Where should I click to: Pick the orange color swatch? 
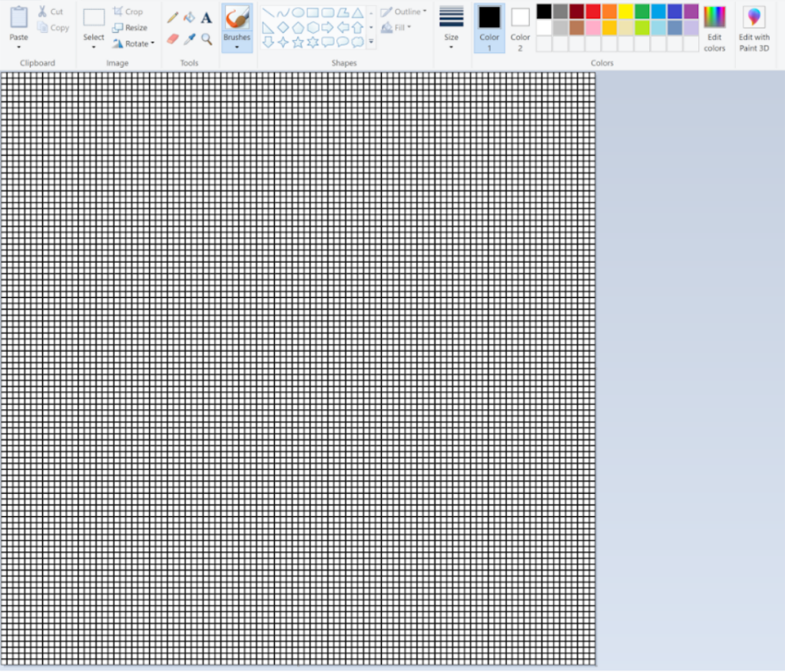pyautogui.click(x=609, y=11)
